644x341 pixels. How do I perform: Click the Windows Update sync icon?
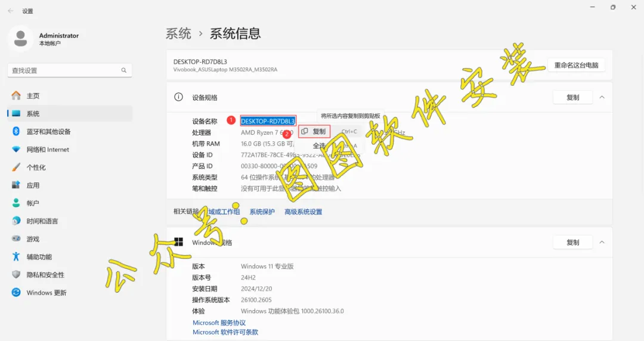pyautogui.click(x=16, y=293)
